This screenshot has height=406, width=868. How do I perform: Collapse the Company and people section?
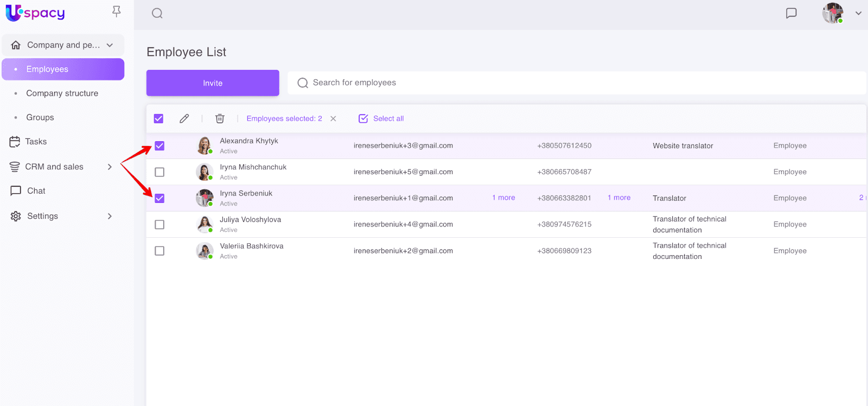coord(110,45)
